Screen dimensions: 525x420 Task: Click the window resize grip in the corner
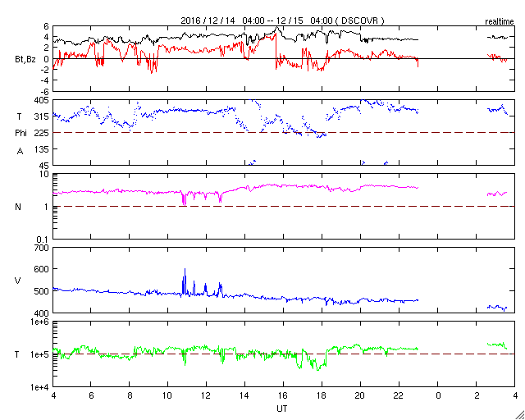click(519, 415)
